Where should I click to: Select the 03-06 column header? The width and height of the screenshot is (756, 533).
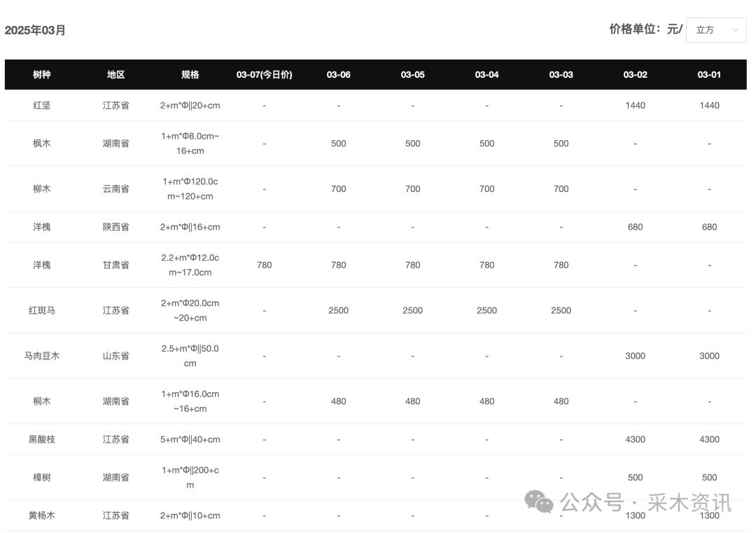pyautogui.click(x=339, y=75)
